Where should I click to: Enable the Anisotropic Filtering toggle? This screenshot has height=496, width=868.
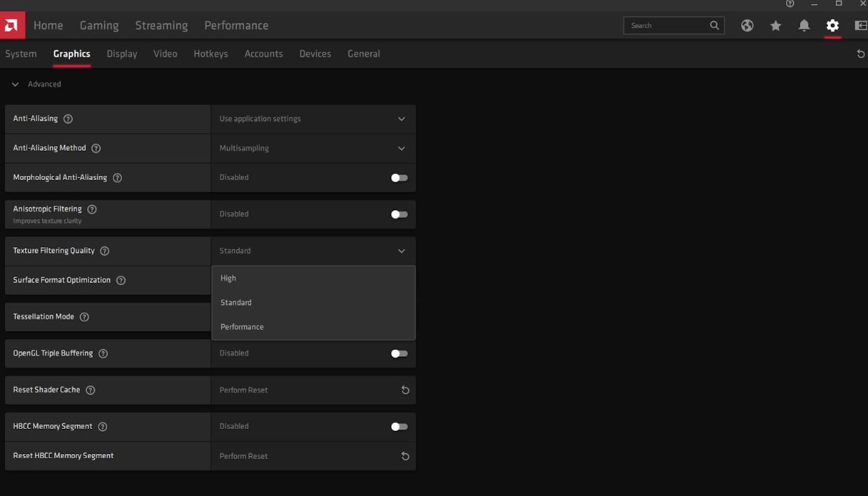398,214
